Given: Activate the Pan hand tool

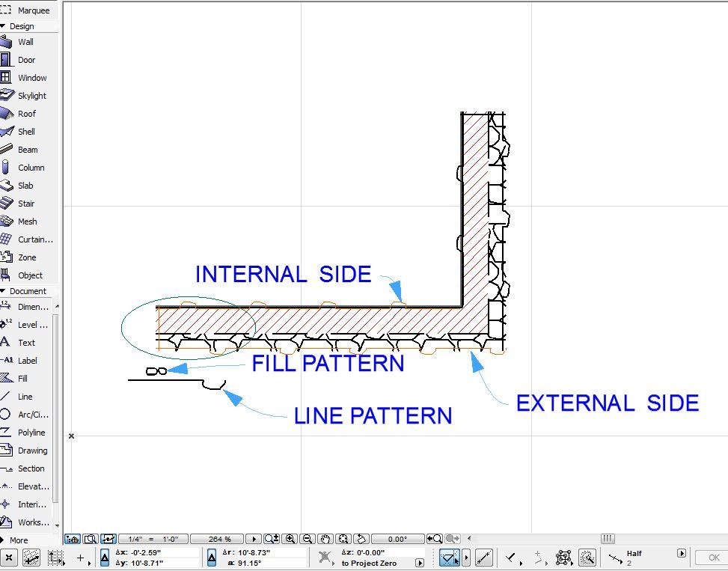Looking at the screenshot, I should [323, 539].
